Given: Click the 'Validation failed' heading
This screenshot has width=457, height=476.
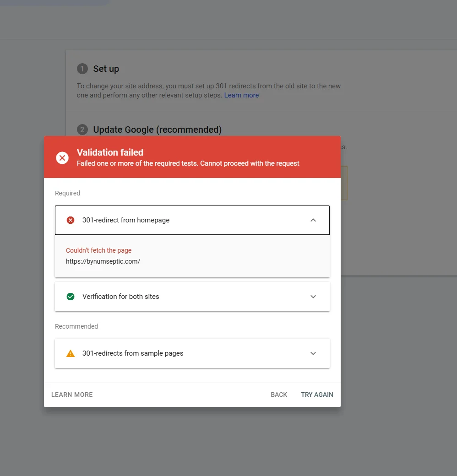Looking at the screenshot, I should pos(110,152).
